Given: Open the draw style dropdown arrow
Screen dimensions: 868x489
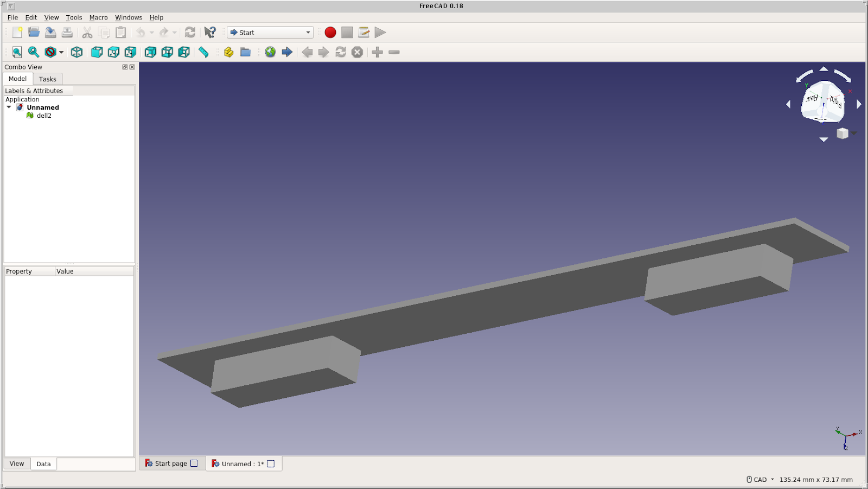Looking at the screenshot, I should tap(61, 53).
